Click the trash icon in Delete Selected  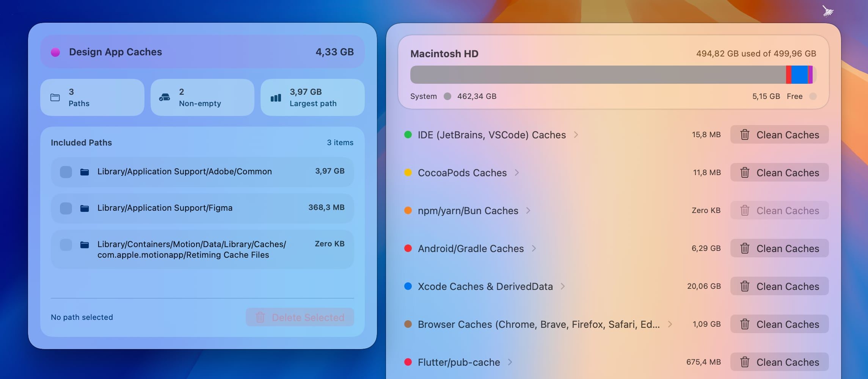260,317
